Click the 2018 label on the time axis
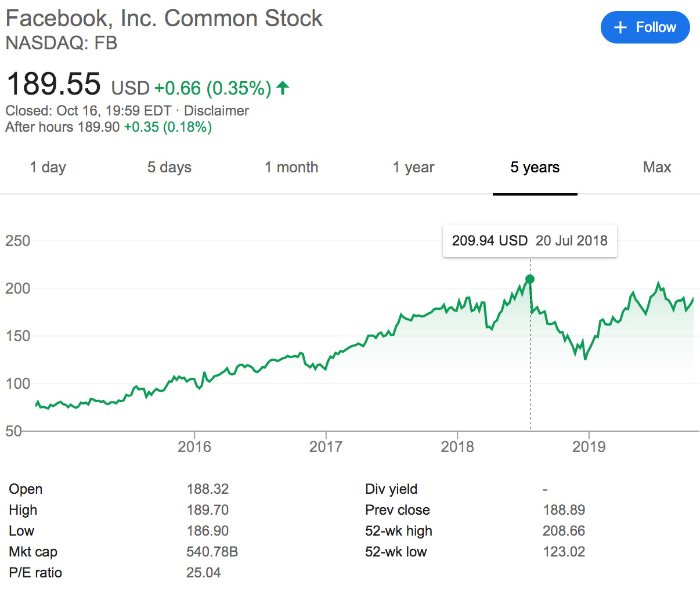 [x=457, y=447]
